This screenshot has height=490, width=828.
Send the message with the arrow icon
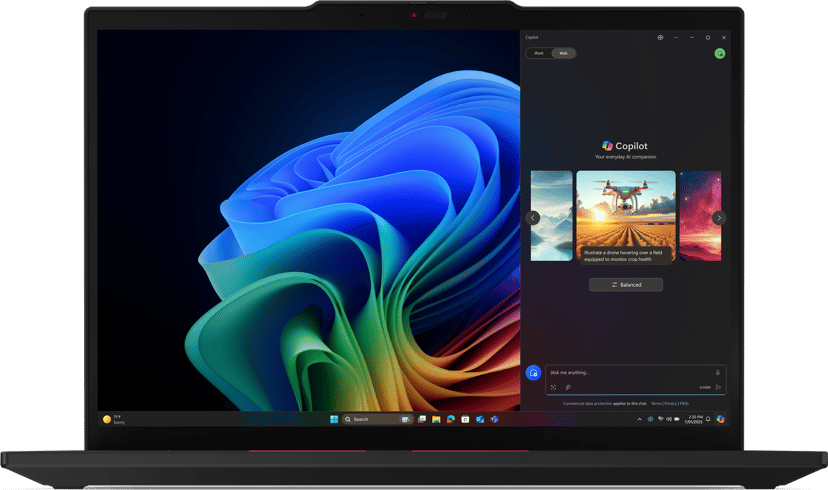click(x=719, y=388)
